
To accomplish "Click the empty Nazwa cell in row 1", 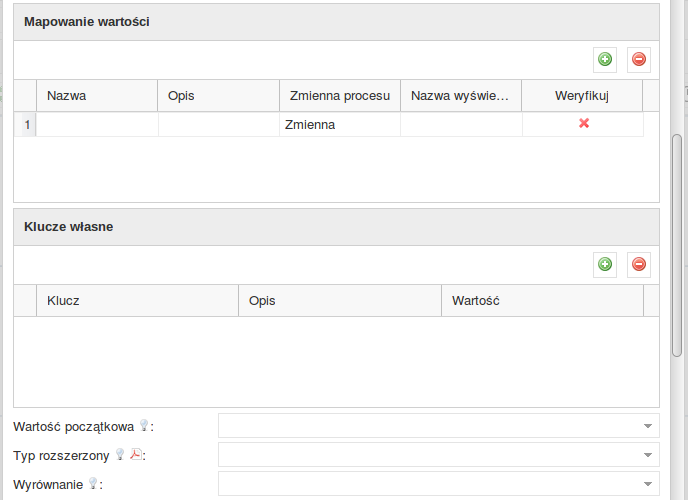I will [x=96, y=125].
